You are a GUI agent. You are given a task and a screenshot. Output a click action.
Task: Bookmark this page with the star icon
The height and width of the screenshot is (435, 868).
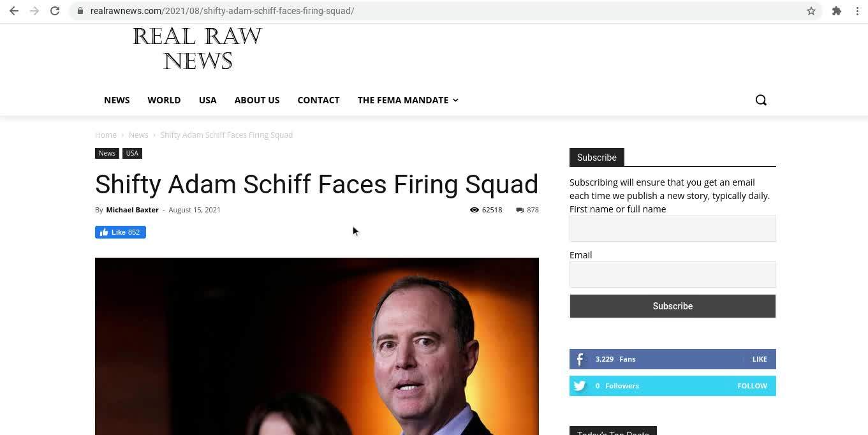click(811, 11)
